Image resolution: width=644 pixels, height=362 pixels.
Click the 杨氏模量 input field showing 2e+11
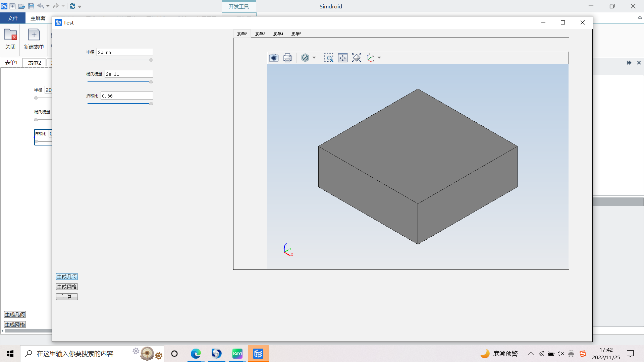[x=129, y=74]
